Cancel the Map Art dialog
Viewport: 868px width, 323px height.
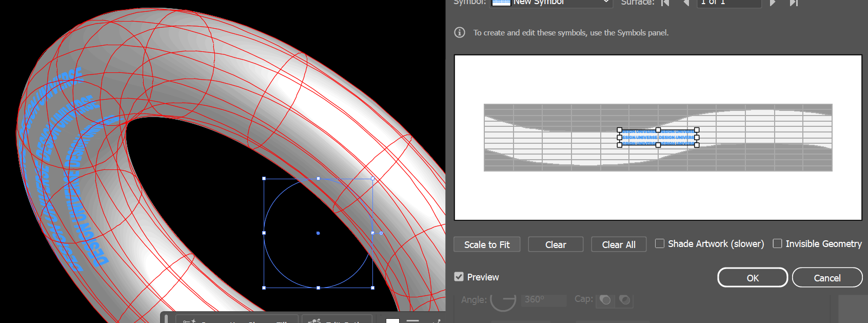pyautogui.click(x=827, y=277)
